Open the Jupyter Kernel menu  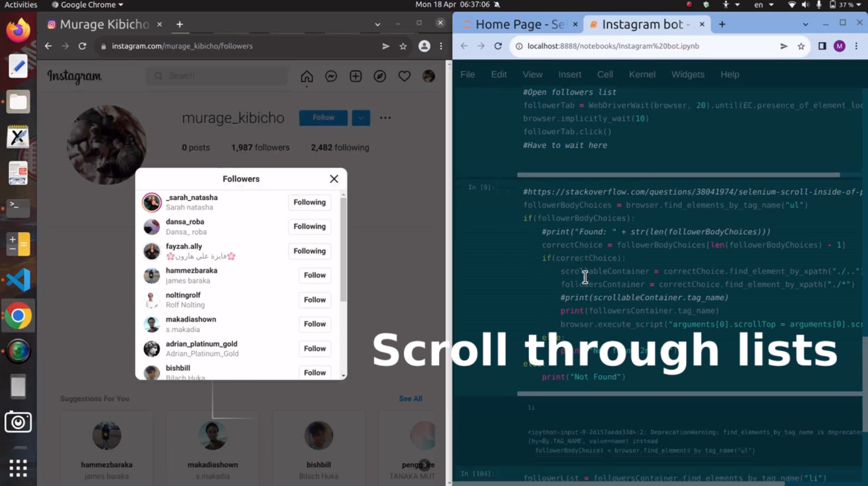[642, 74]
